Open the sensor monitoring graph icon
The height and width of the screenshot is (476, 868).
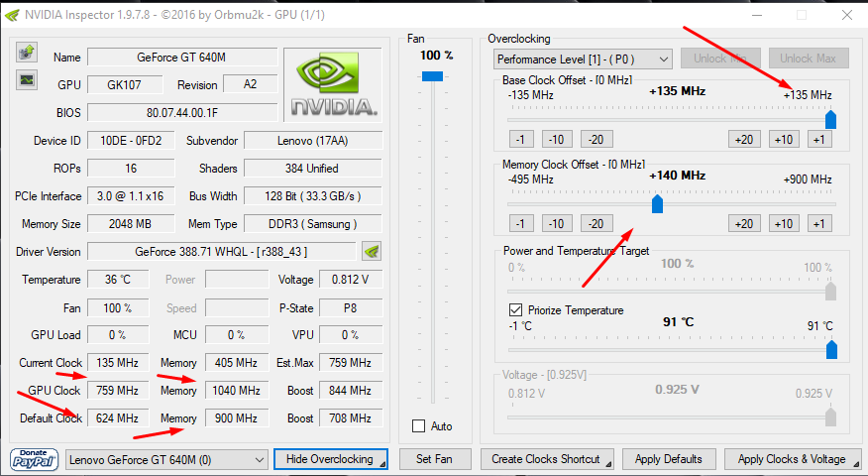(26, 79)
